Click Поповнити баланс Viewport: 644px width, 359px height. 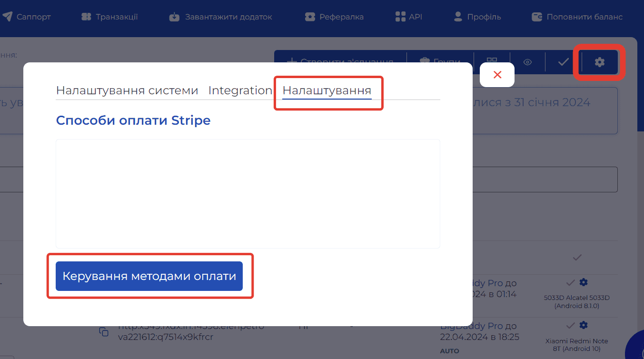pos(577,17)
